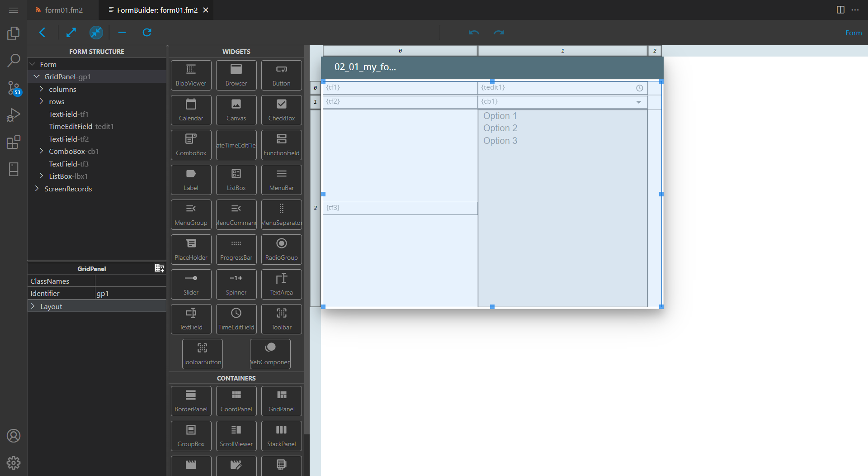This screenshot has height=476, width=868.
Task: Select the BlobViewer widget
Action: point(191,75)
